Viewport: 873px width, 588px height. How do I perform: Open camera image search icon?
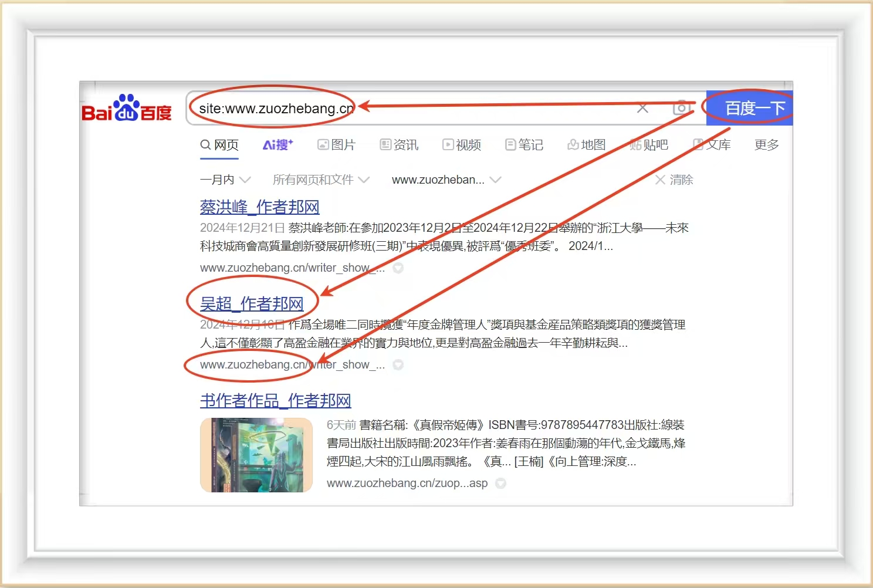coord(681,108)
